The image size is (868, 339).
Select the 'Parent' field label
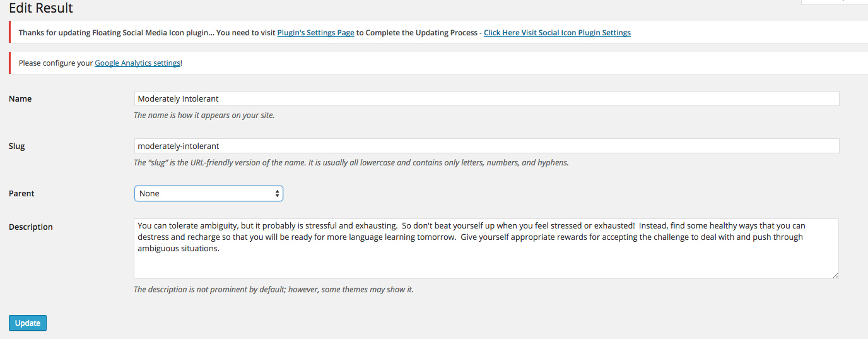pyautogui.click(x=21, y=194)
